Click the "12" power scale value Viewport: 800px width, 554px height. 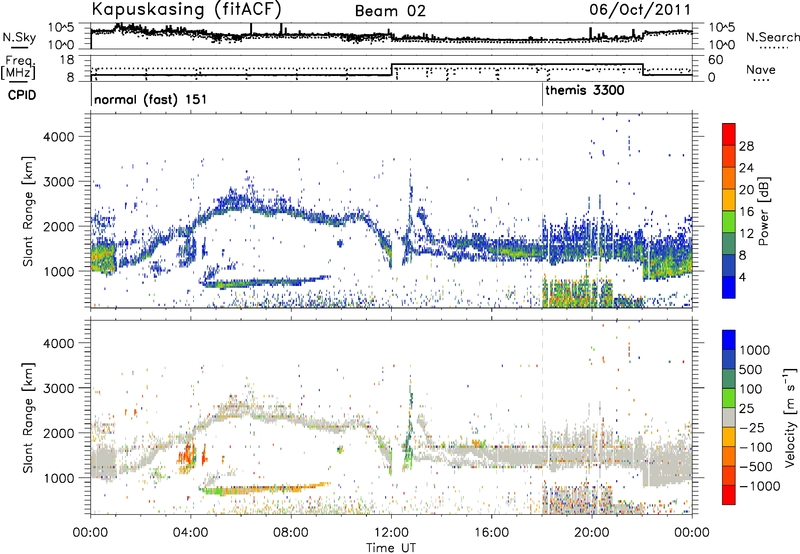(746, 234)
